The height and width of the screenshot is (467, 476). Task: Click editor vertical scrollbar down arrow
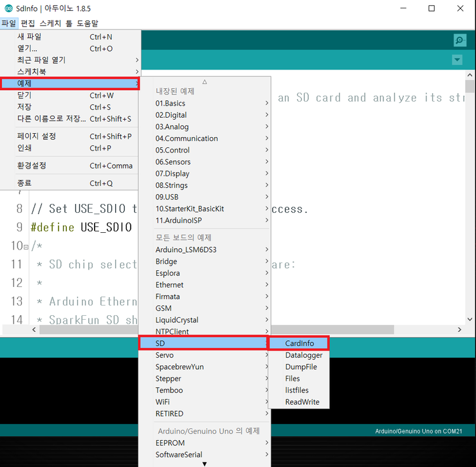coord(470,319)
